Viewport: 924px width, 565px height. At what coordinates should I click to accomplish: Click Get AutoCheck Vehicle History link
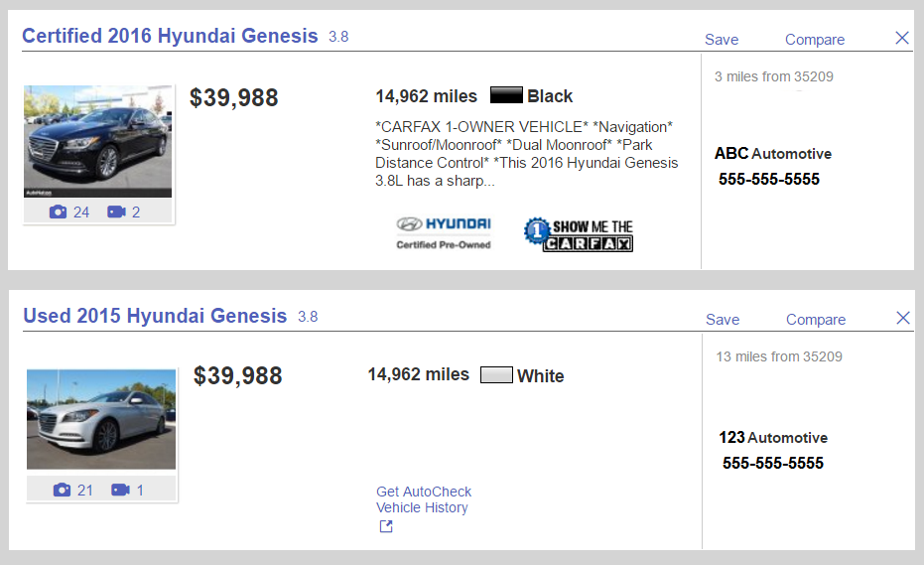(x=424, y=499)
